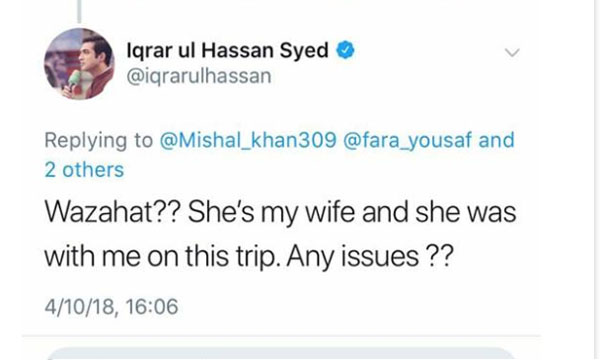Click the gray reply box at bottom
This screenshot has width=600, height=360.
(280, 353)
